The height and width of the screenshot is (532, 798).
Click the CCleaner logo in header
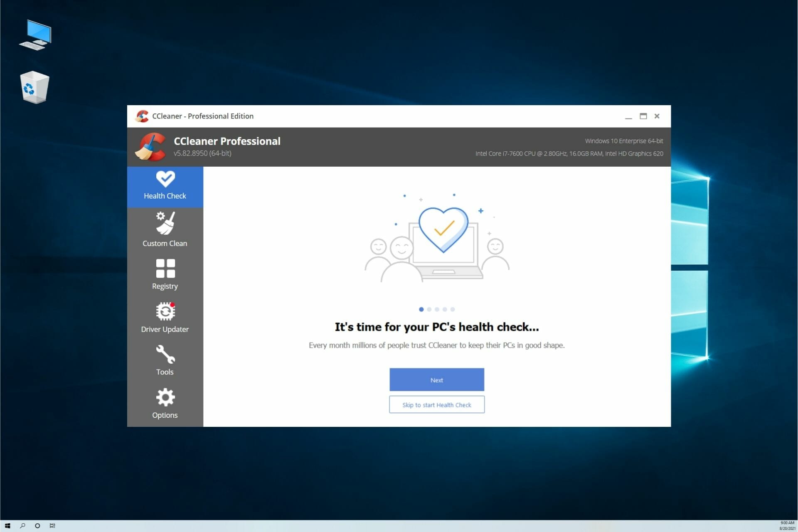coord(151,147)
